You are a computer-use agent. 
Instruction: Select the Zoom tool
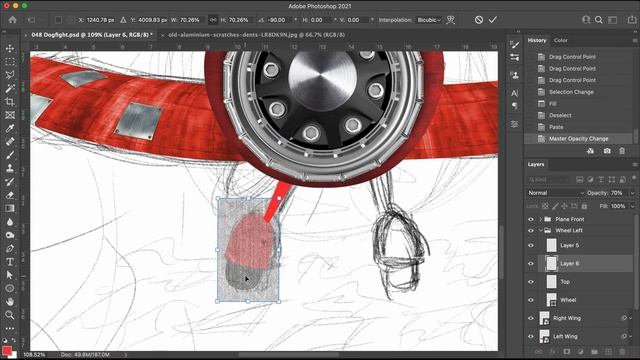10,315
